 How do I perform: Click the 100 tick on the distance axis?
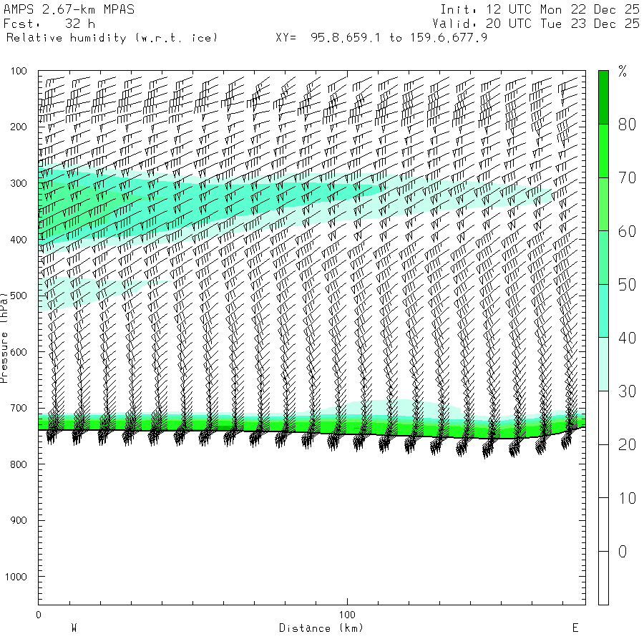point(347,615)
